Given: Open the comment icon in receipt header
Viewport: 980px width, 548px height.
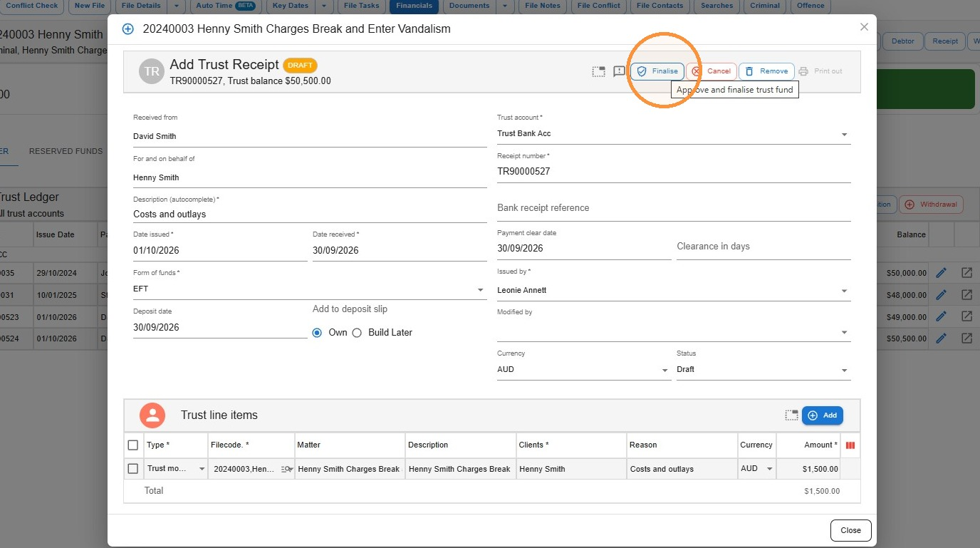Looking at the screenshot, I should point(619,71).
